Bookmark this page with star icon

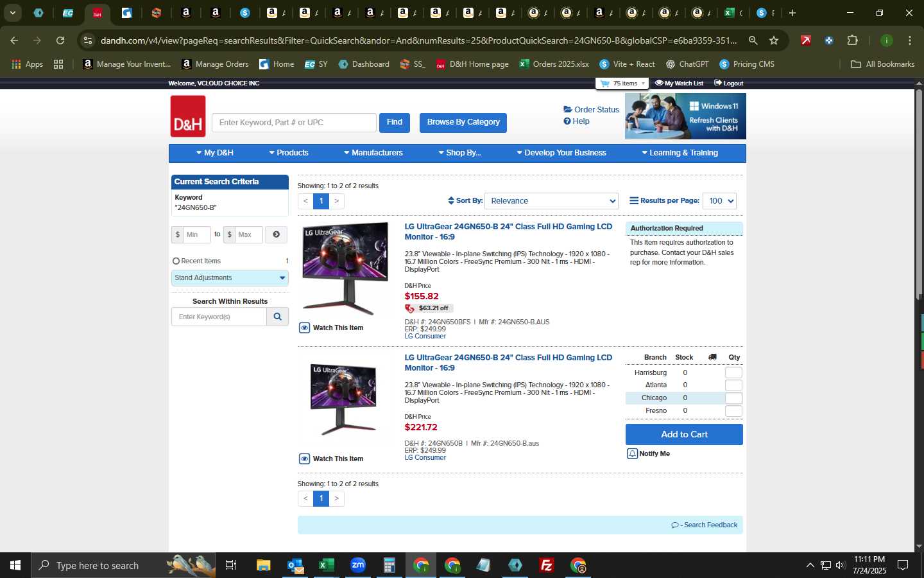pos(774,40)
